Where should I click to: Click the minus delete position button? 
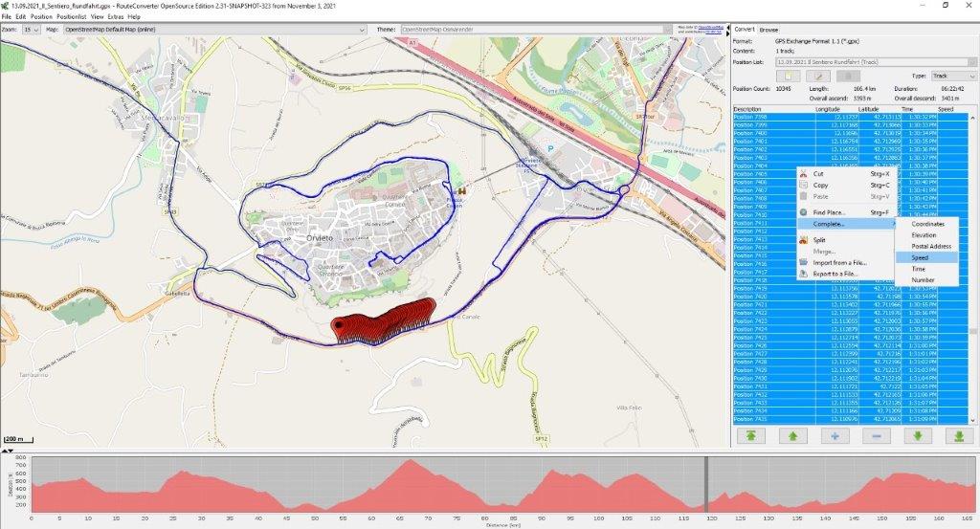(x=876, y=435)
